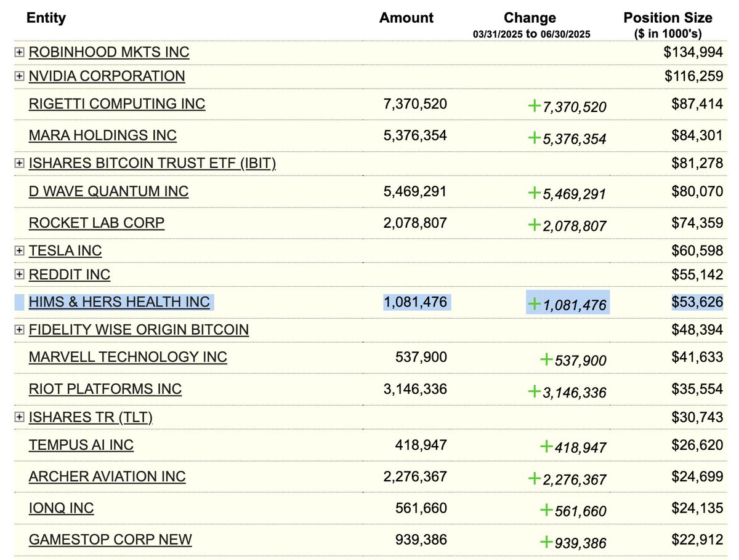Click Marvell position size $41,633

click(x=697, y=357)
